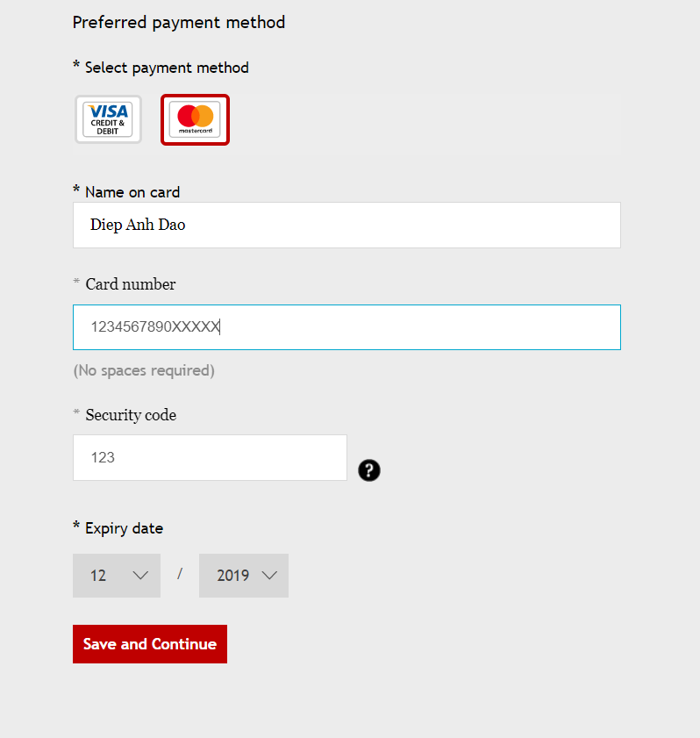Open the expiry month dropdown showing 12
The width and height of the screenshot is (700, 738).
click(x=116, y=576)
